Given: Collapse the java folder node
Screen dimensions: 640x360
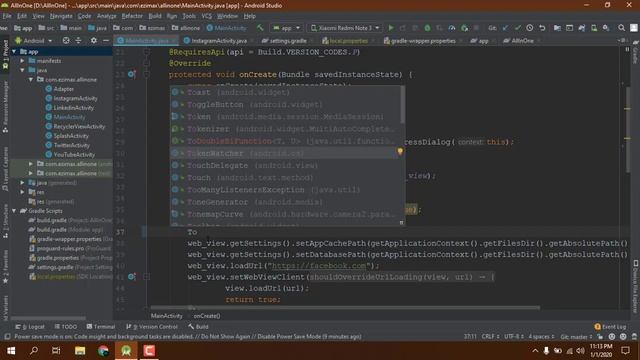Looking at the screenshot, I should [22, 70].
